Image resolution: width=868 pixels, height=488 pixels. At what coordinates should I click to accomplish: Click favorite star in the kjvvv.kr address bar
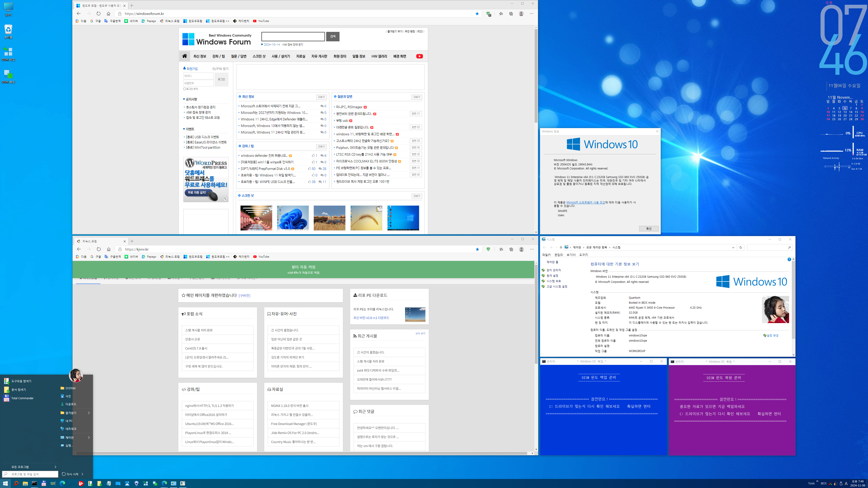click(477, 249)
